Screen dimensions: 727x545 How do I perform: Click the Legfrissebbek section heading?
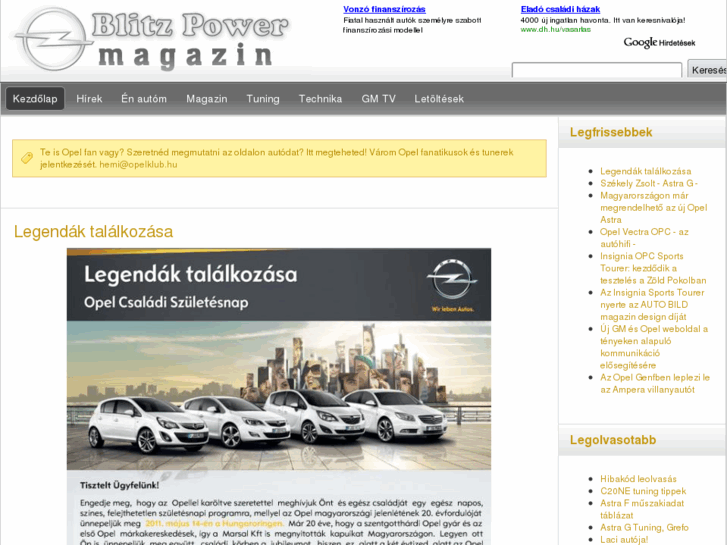(611, 132)
